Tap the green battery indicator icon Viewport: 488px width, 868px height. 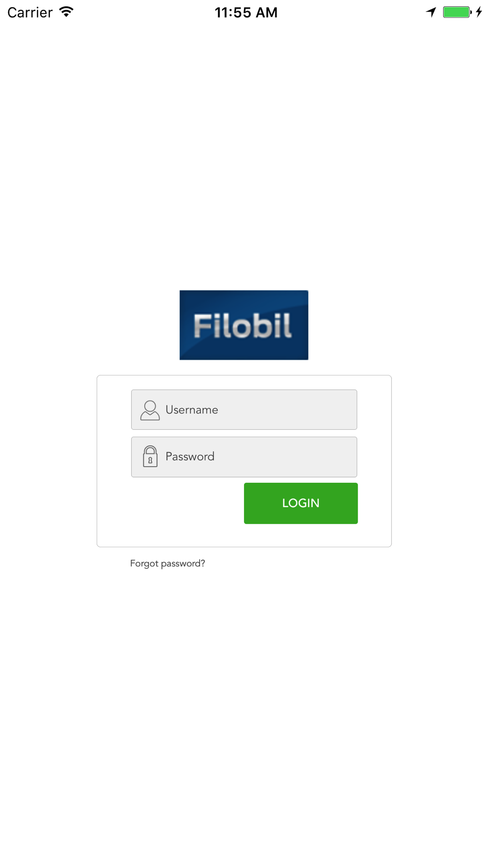click(457, 12)
